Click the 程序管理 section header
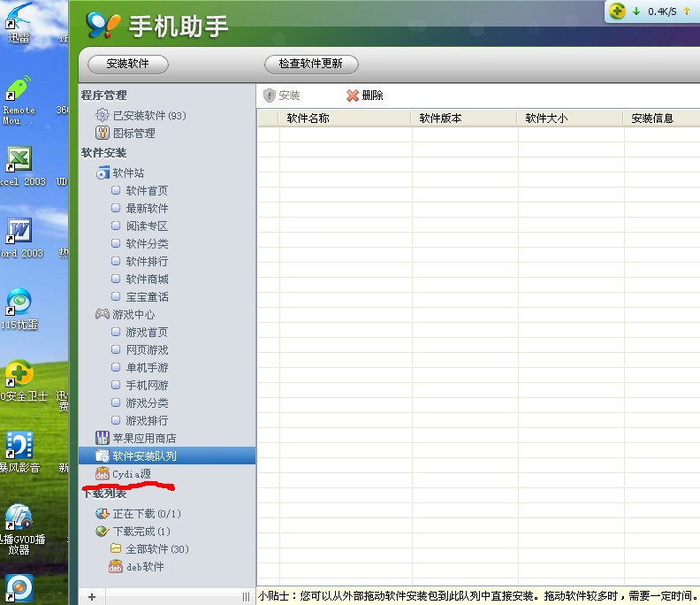This screenshot has height=605, width=700. click(104, 96)
